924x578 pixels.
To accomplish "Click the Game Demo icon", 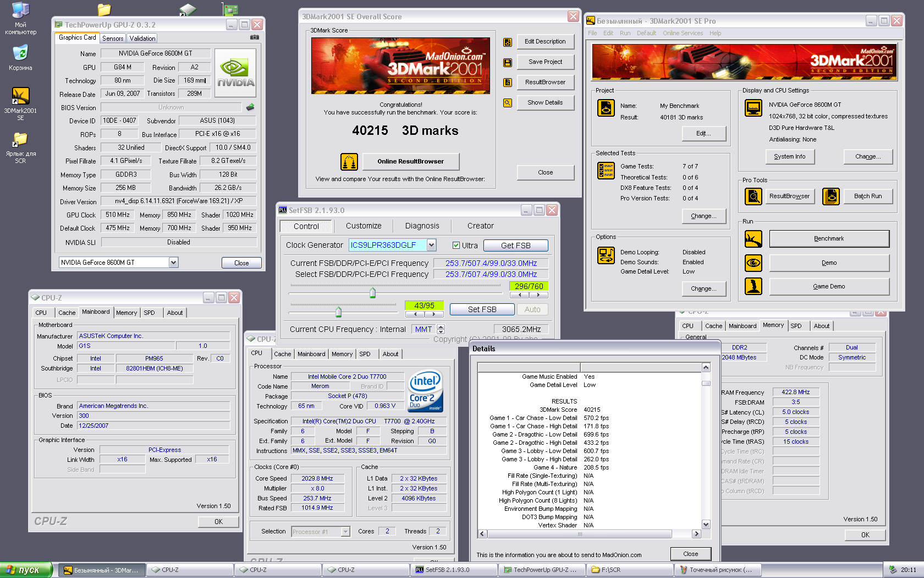I will [754, 286].
